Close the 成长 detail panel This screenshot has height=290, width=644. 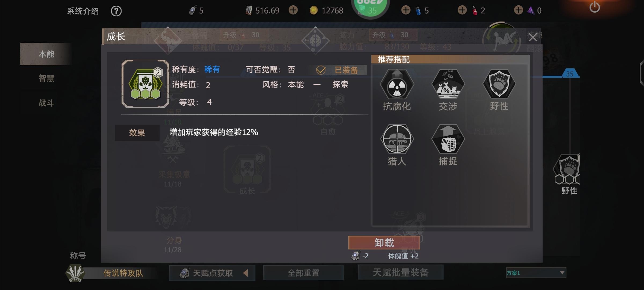[533, 37]
